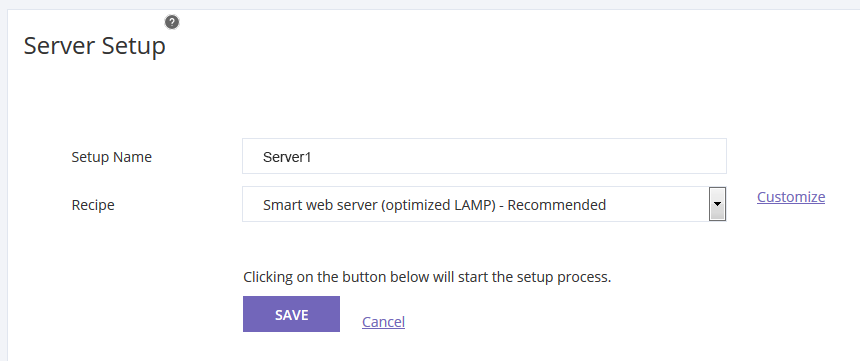Click the Recipe label text
The height and width of the screenshot is (361, 860).
pos(93,205)
